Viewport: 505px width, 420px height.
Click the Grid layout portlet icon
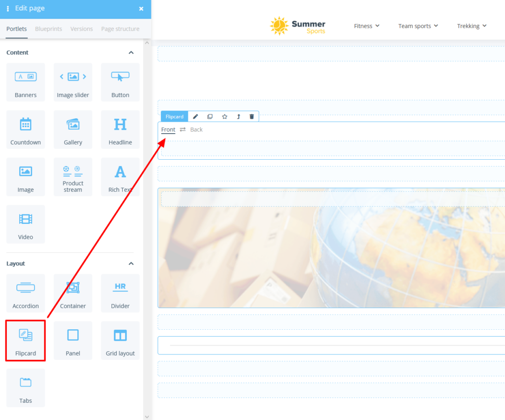coord(120,341)
